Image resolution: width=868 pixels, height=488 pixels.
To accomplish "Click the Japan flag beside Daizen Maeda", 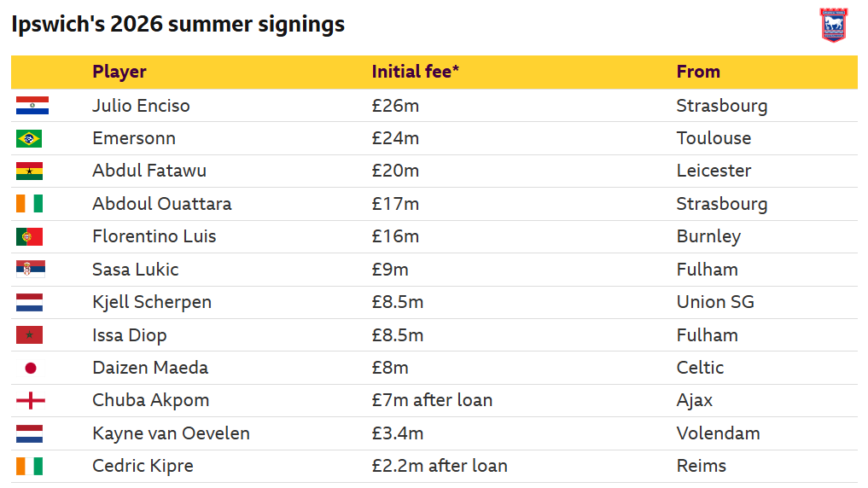I will tap(31, 368).
